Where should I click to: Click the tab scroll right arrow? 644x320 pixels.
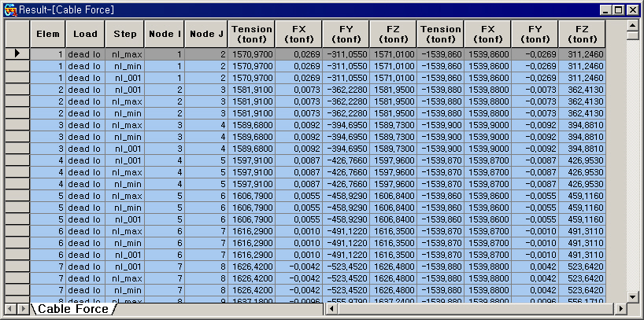[23, 309]
